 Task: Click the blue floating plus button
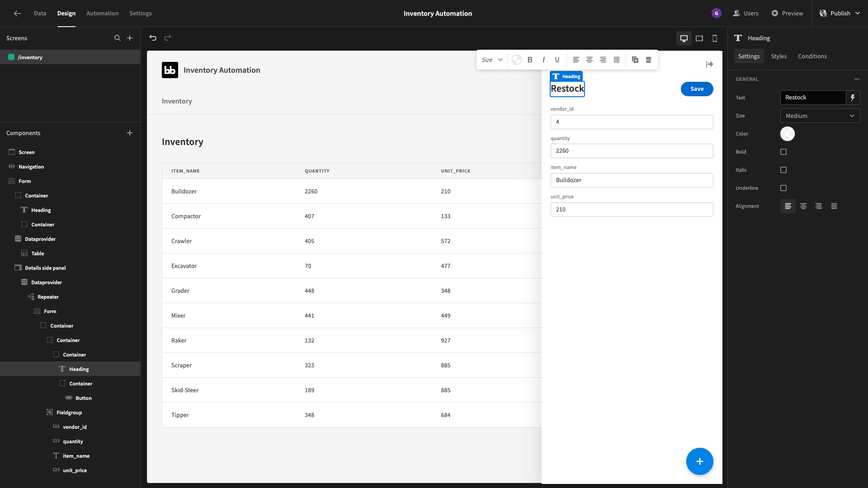click(699, 461)
